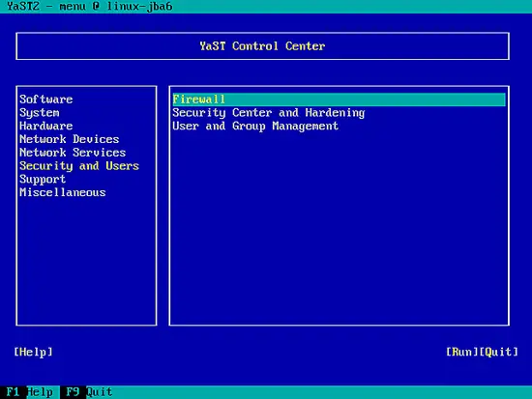Click the [Help] button
This screenshot has height=399, width=532.
click(x=33, y=352)
